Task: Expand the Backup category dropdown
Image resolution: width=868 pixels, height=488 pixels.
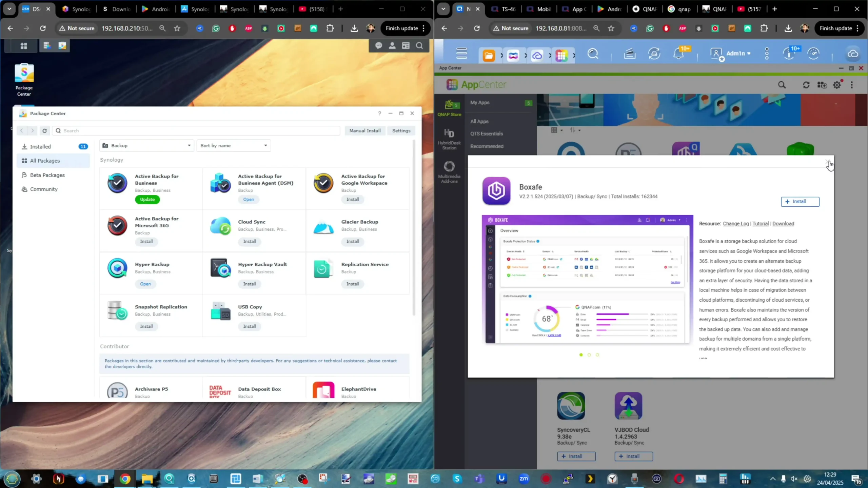Action: pos(147,146)
